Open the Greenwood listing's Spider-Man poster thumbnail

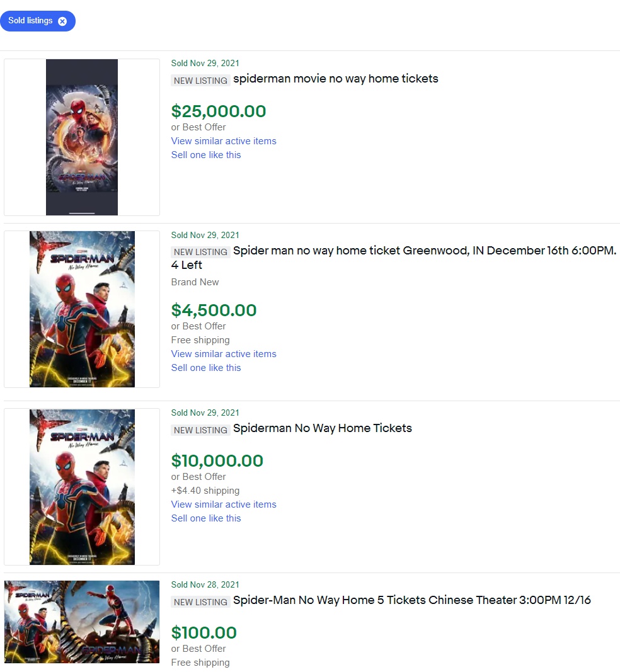81,309
